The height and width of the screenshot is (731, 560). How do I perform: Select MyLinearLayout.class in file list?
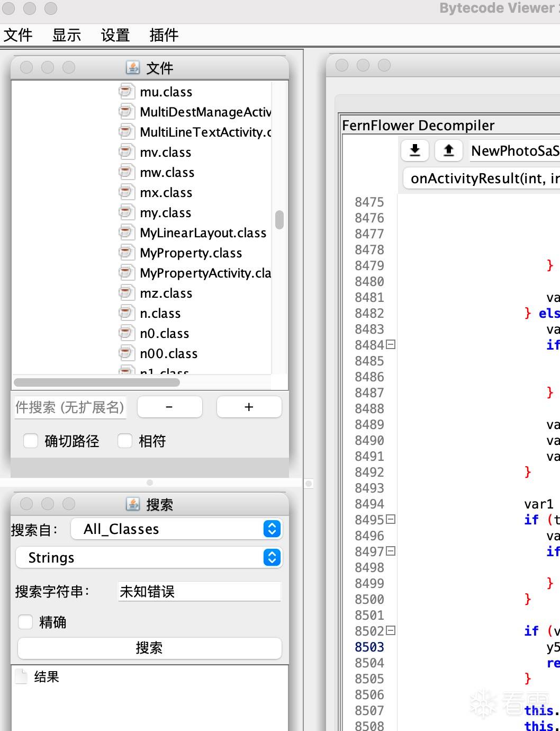pyautogui.click(x=203, y=233)
